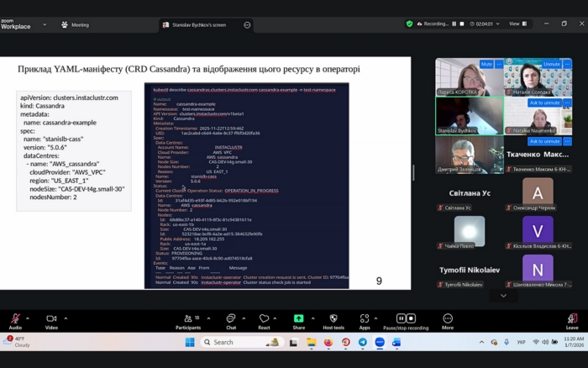Open the More options menu
Screen dimensions: 588x368
[448, 320]
